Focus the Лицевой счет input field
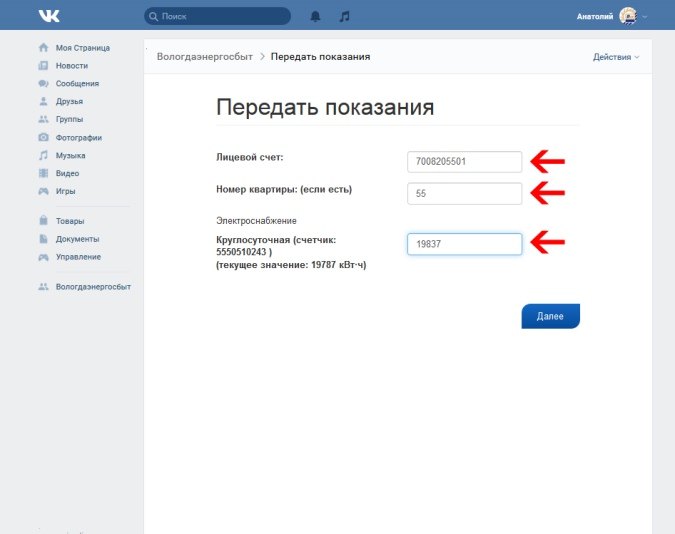 coord(464,162)
